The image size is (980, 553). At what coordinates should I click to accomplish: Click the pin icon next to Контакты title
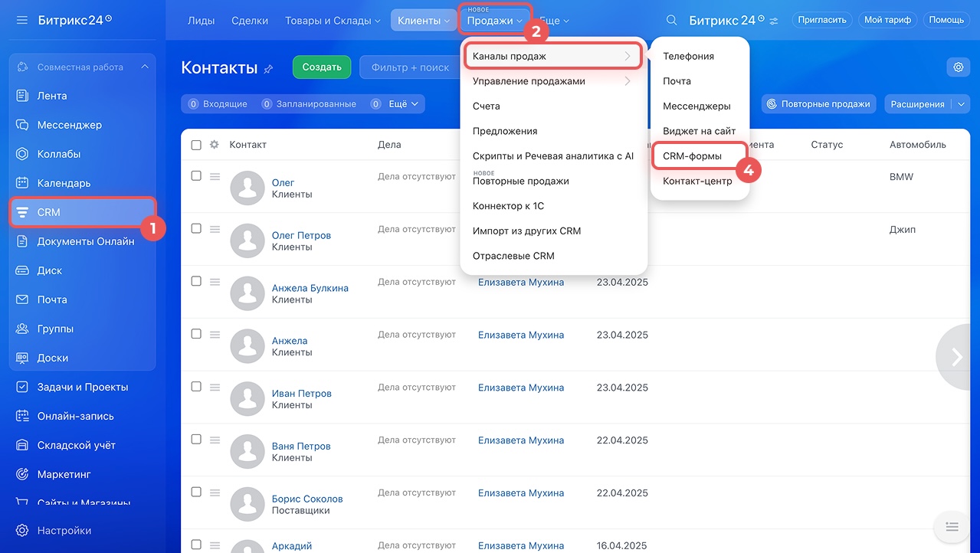[268, 69]
